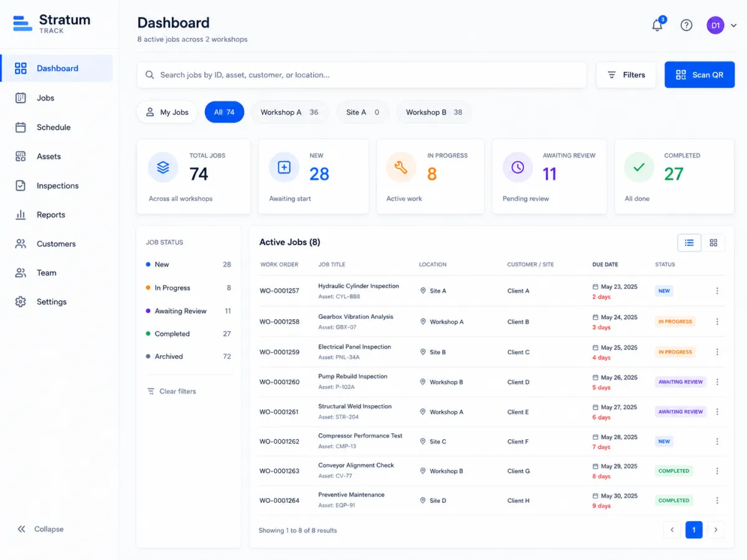Sort by the Due Date column header

(605, 264)
